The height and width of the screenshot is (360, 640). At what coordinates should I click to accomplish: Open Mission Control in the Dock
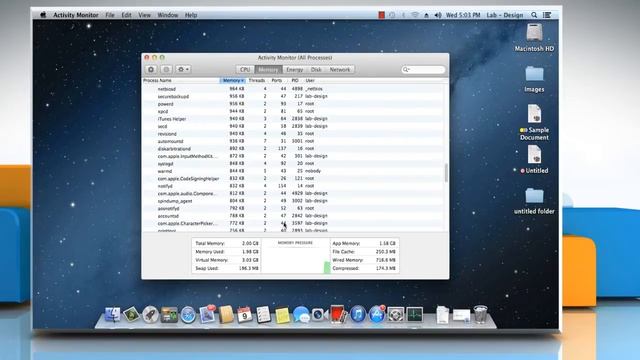pos(169,315)
